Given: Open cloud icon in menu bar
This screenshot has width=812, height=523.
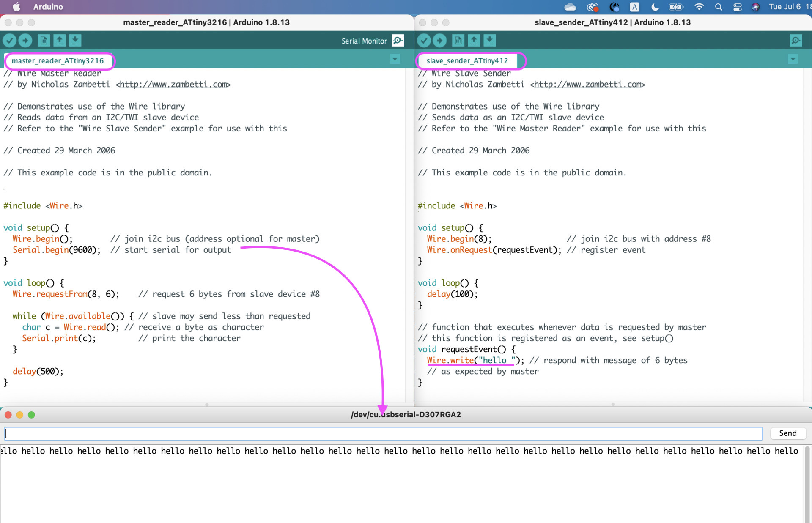Looking at the screenshot, I should coord(570,7).
